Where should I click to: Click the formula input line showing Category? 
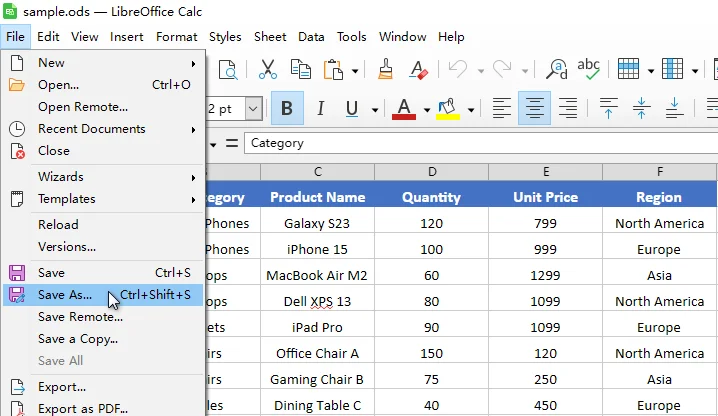pos(481,143)
